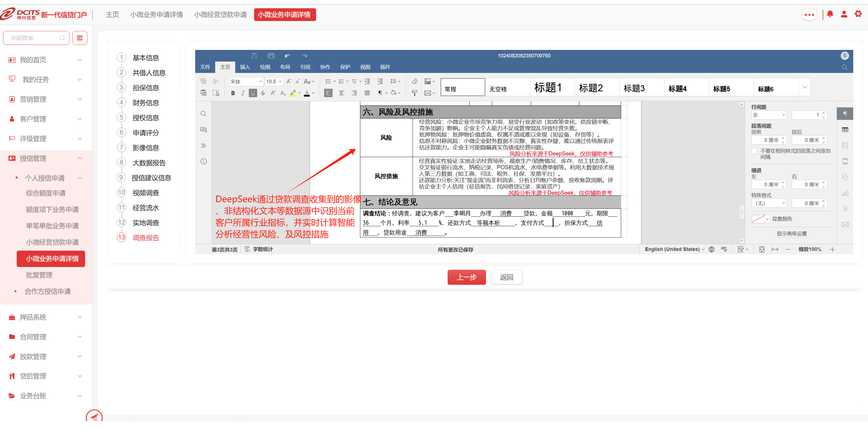868x448 pixels.
Task: Click the clear style eraser icon
Action: 415,82
